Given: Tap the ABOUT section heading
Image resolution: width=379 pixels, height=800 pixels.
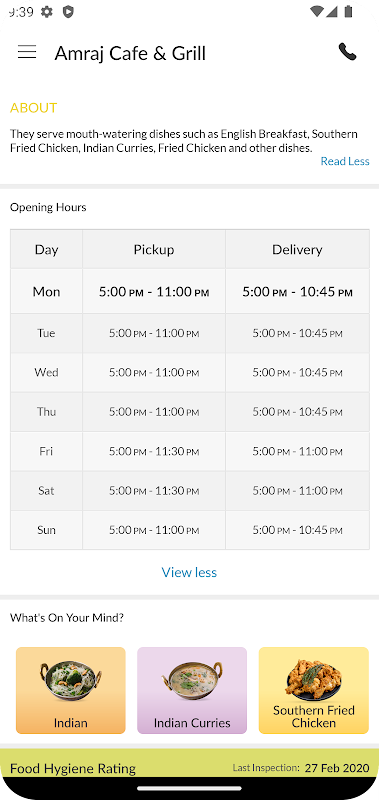Looking at the screenshot, I should tap(34, 108).
